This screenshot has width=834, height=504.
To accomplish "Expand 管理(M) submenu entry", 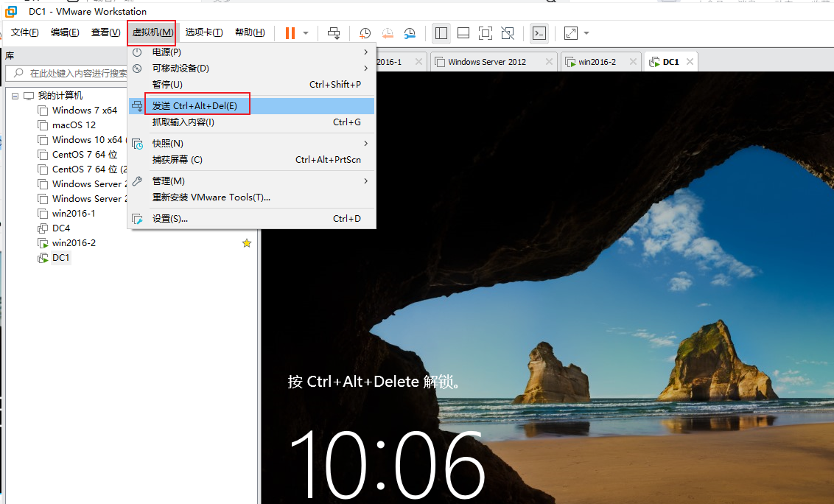I will click(251, 181).
